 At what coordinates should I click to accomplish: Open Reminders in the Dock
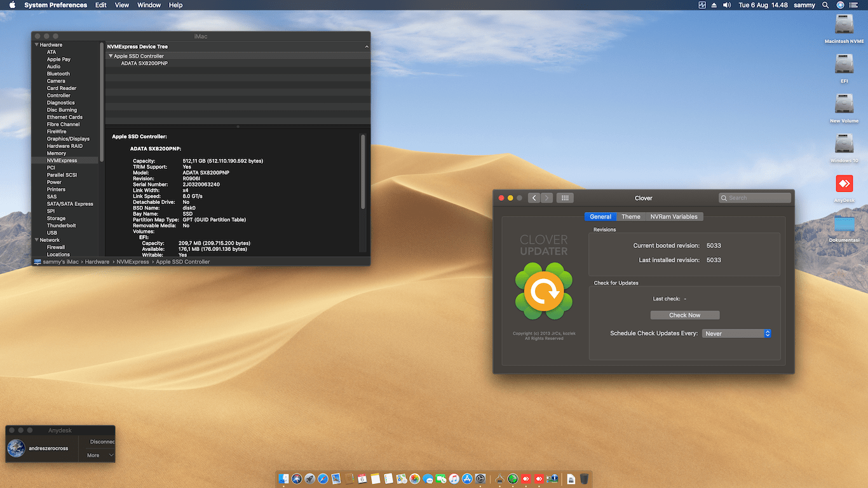(x=388, y=478)
